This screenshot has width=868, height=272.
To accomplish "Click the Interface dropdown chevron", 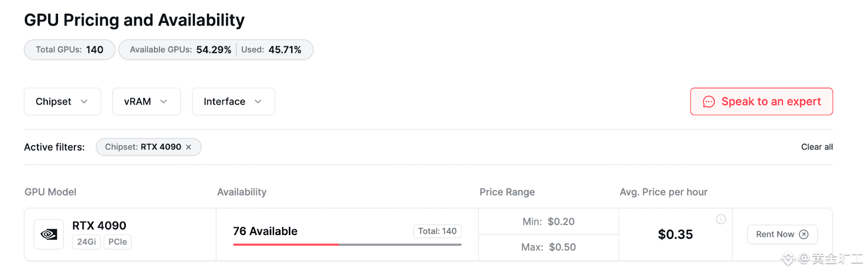I will tap(258, 101).
